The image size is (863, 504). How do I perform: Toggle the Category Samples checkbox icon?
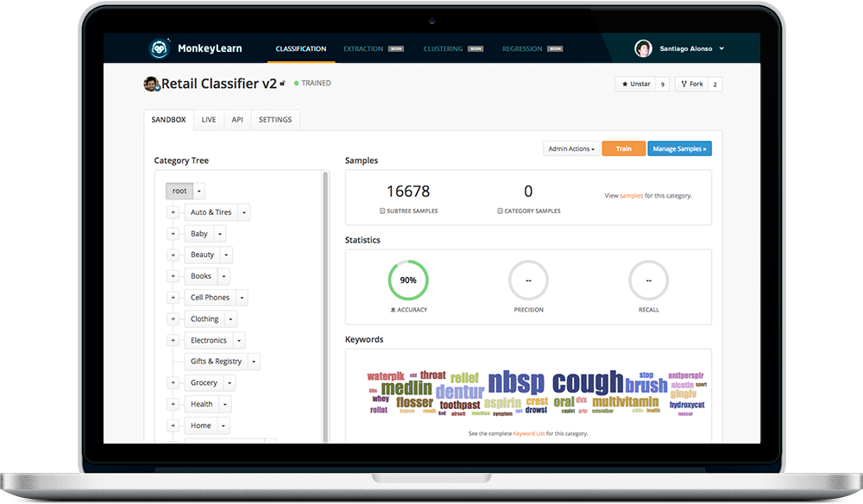[500, 211]
